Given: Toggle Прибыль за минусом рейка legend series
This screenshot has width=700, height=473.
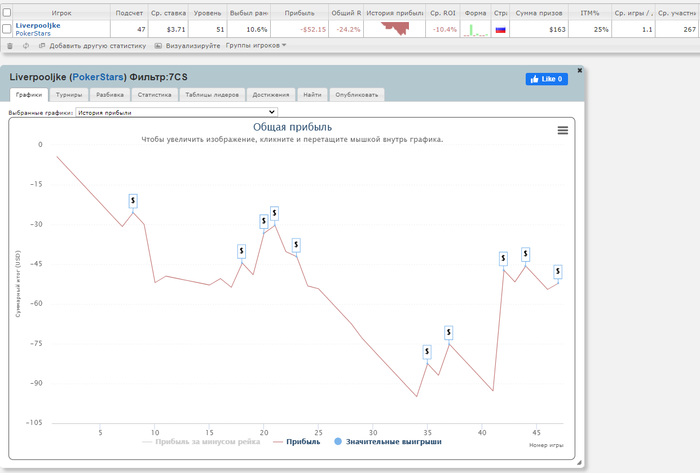Looking at the screenshot, I should [201, 442].
